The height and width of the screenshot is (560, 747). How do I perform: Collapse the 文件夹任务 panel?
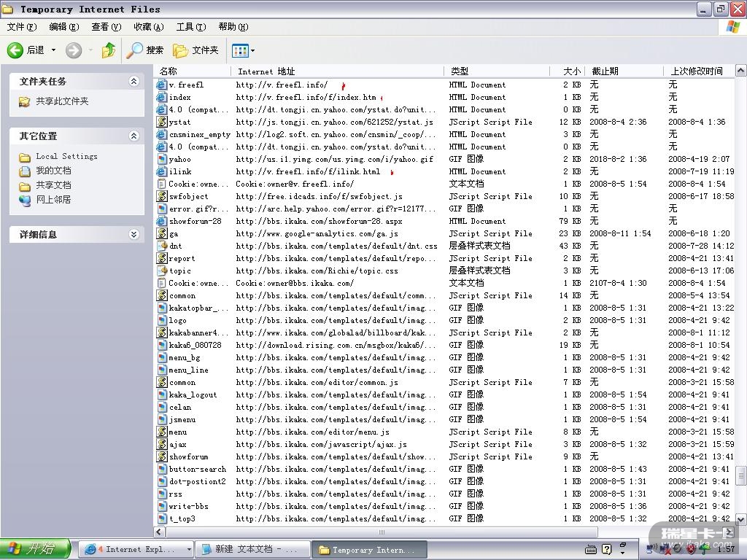pos(134,82)
